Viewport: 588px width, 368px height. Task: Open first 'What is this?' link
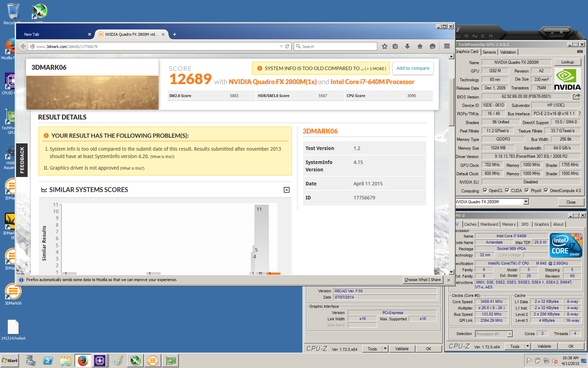(x=162, y=157)
